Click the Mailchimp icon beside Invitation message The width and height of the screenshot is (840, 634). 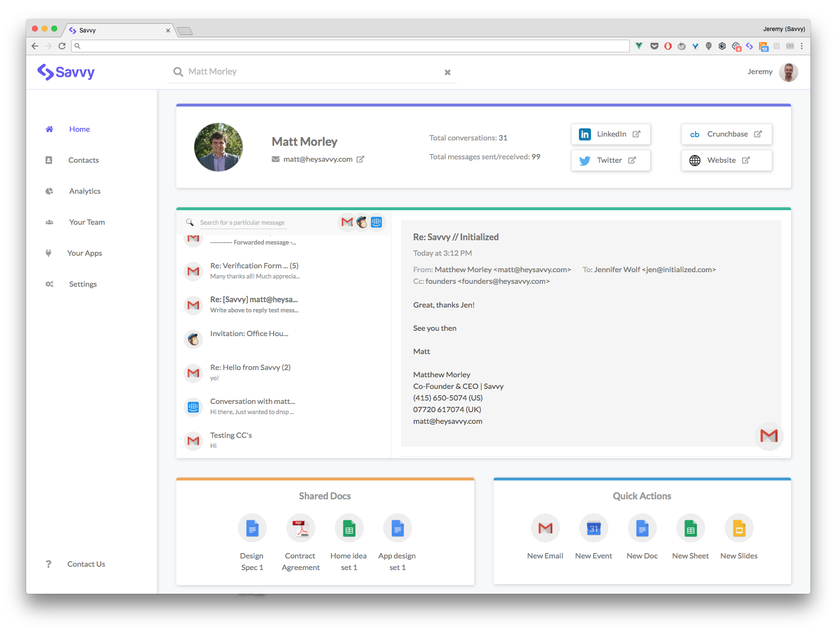click(193, 340)
